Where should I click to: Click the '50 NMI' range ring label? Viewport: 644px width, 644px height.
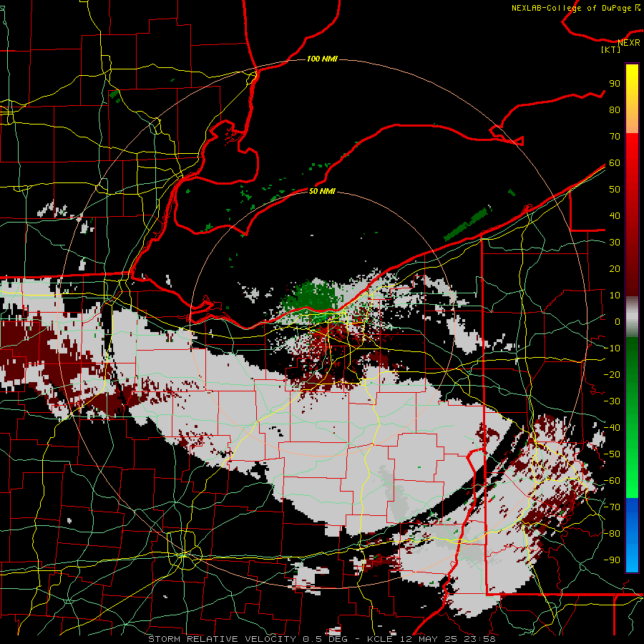coord(322,191)
